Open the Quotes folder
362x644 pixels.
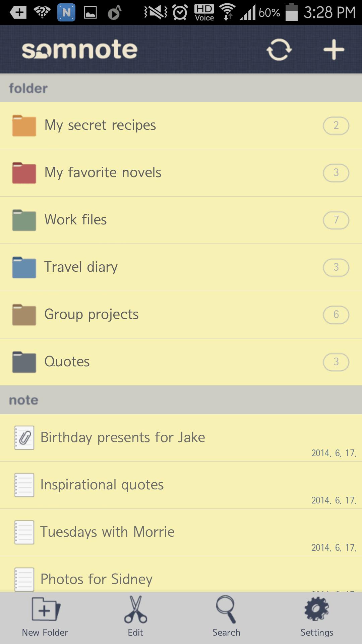[x=181, y=362]
